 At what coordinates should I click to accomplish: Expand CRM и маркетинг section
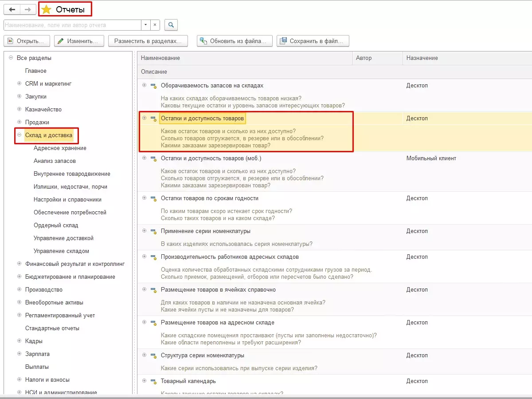[x=19, y=83]
